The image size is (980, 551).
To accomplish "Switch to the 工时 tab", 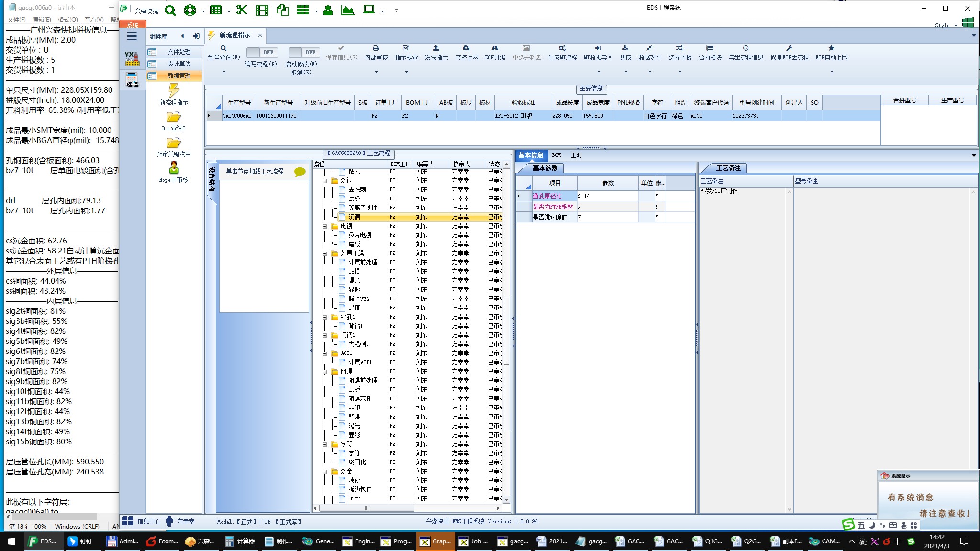I will pos(576,155).
